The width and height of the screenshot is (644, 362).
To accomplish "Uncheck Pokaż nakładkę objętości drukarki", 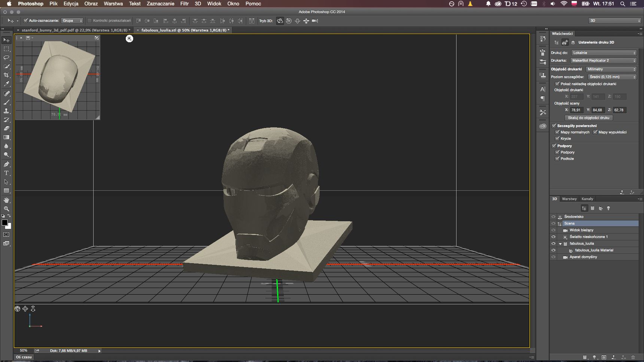I will (x=557, y=84).
